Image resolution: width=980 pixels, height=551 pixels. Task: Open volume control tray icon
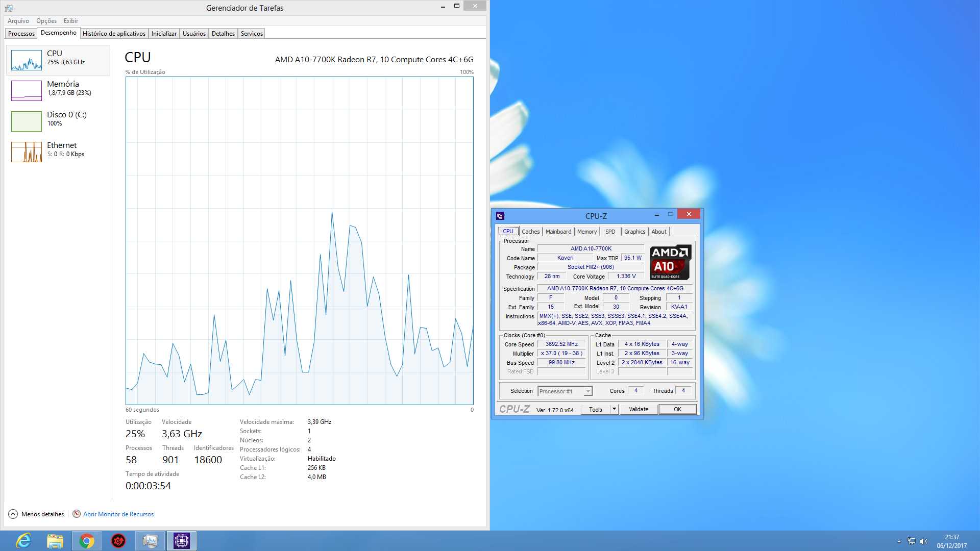[x=924, y=541]
